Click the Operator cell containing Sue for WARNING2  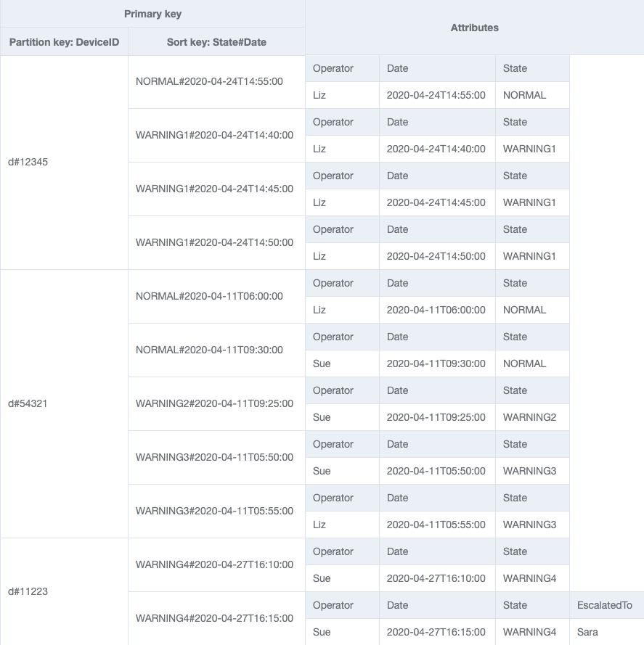[320, 417]
